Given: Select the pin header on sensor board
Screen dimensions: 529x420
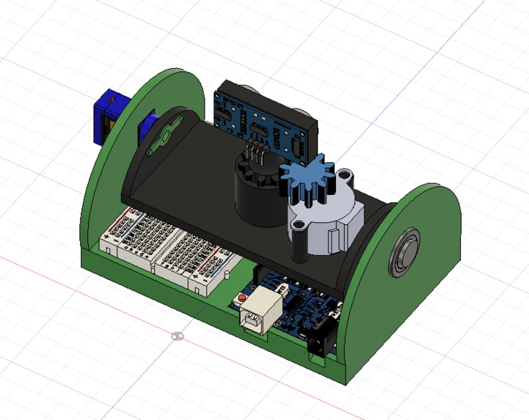Looking at the screenshot, I should coord(257,152).
